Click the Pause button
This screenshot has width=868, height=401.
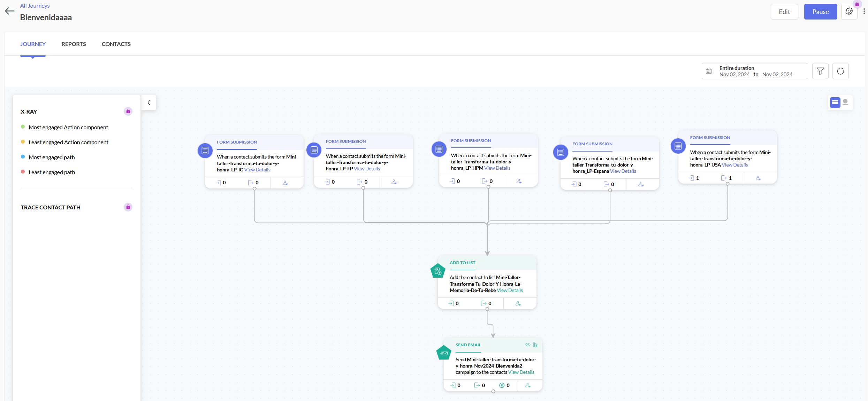(820, 12)
